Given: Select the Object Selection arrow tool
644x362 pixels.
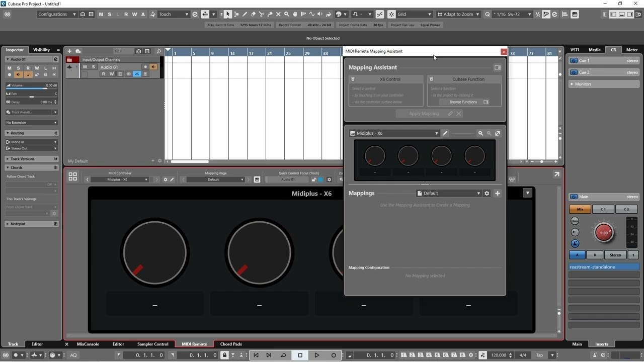Looking at the screenshot, I should click(x=228, y=14).
